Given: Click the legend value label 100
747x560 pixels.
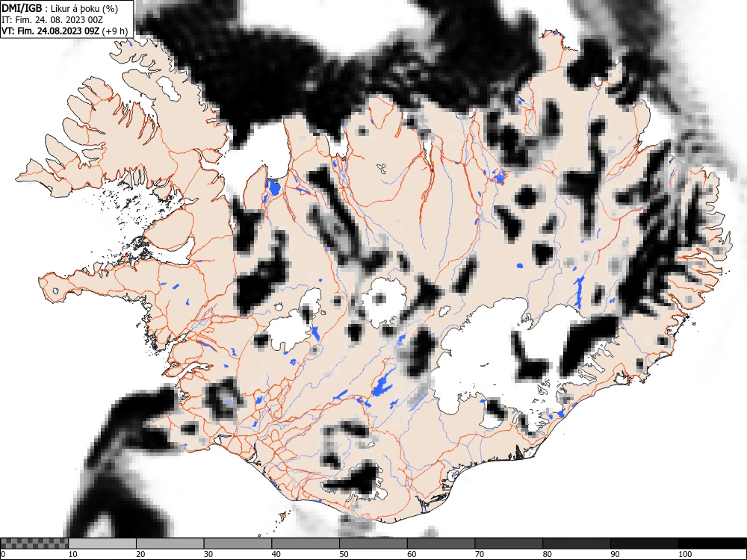Looking at the screenshot, I should click(x=684, y=554).
